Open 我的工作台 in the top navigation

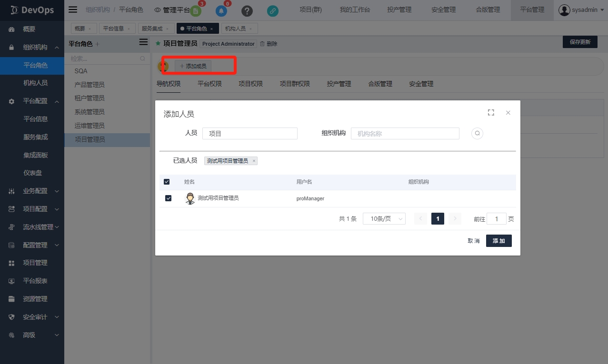click(x=355, y=10)
